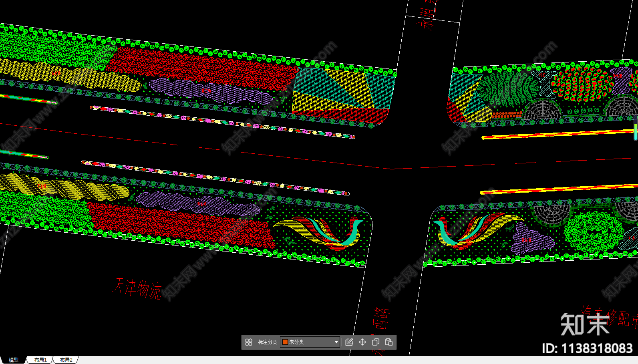
Task: Select the 天津物流 text in the drawing
Action: (x=137, y=289)
